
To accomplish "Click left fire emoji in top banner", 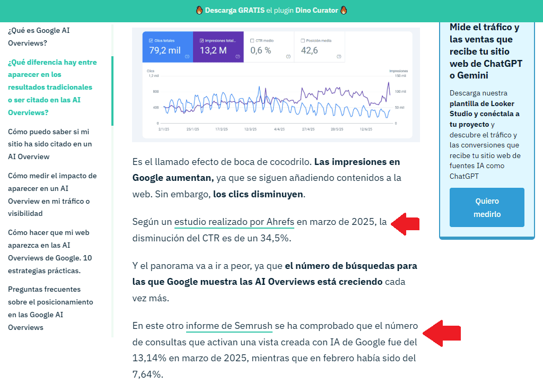I will (199, 11).
